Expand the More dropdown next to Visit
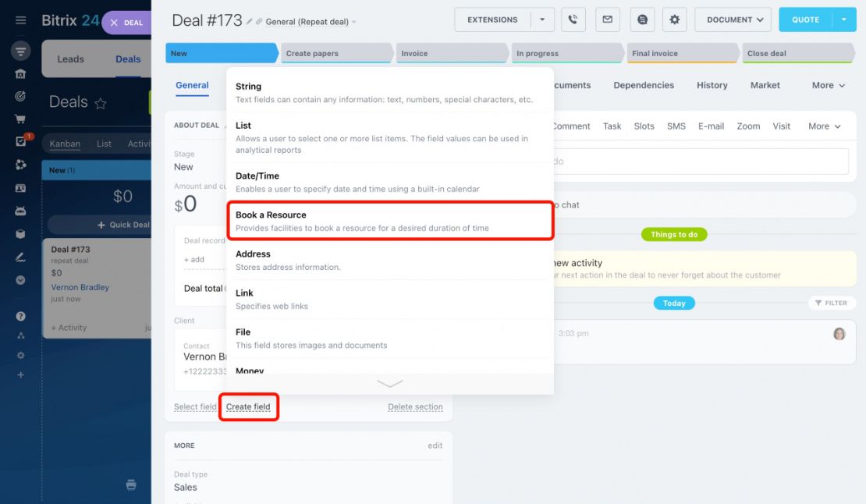This screenshot has width=866, height=504. coord(825,126)
